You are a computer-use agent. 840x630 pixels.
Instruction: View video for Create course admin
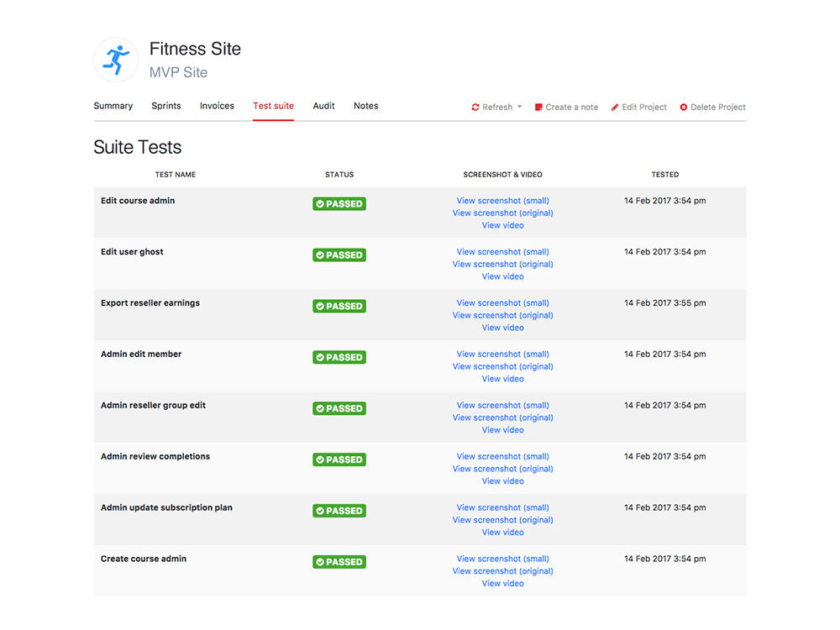point(502,584)
